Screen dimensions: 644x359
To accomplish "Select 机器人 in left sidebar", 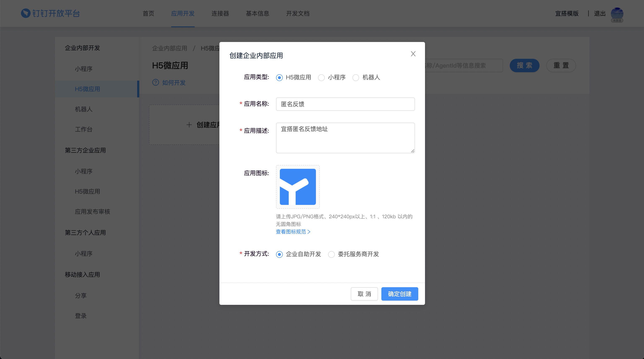I will (84, 109).
